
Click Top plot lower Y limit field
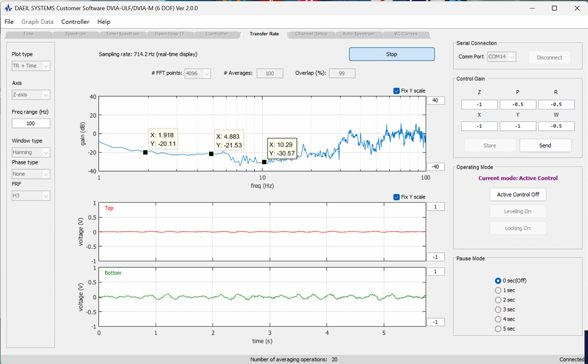[436, 257]
